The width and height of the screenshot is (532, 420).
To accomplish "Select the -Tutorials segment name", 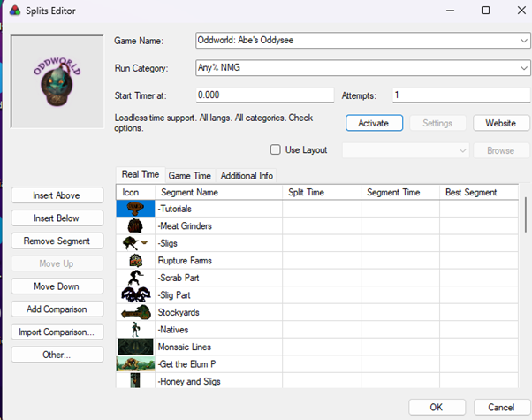I will 175,209.
